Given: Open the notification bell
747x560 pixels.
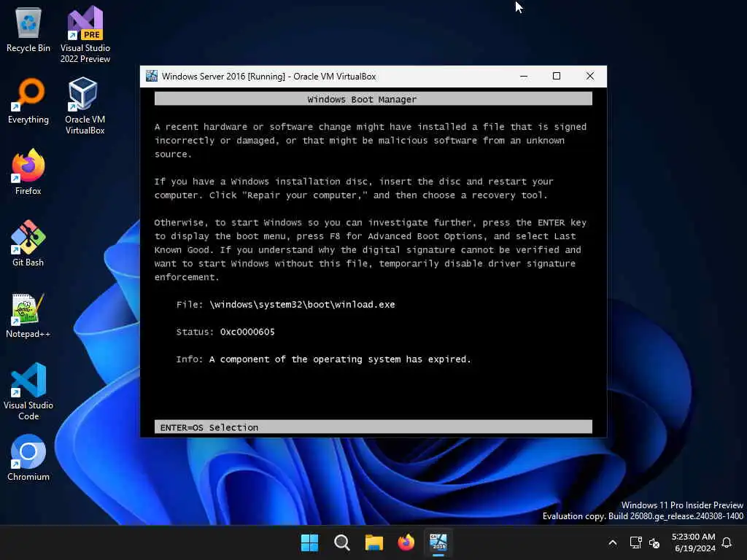Looking at the screenshot, I should point(727,542).
